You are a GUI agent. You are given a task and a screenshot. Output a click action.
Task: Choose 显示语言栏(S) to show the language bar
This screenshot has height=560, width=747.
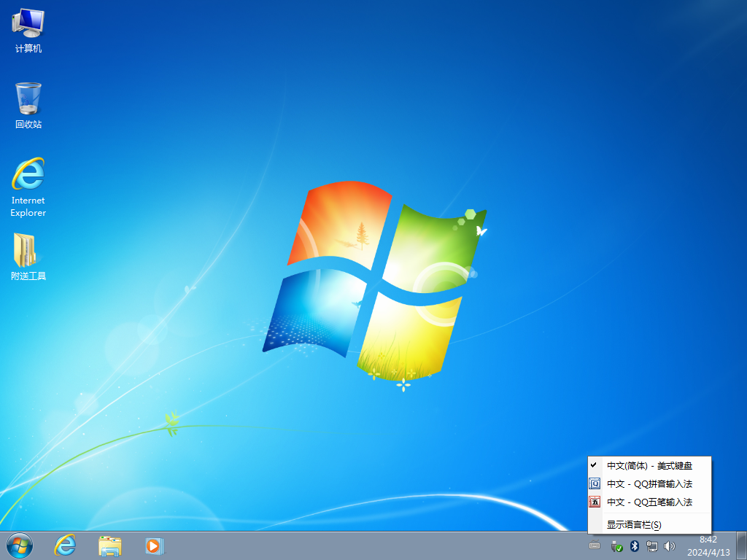point(633,524)
